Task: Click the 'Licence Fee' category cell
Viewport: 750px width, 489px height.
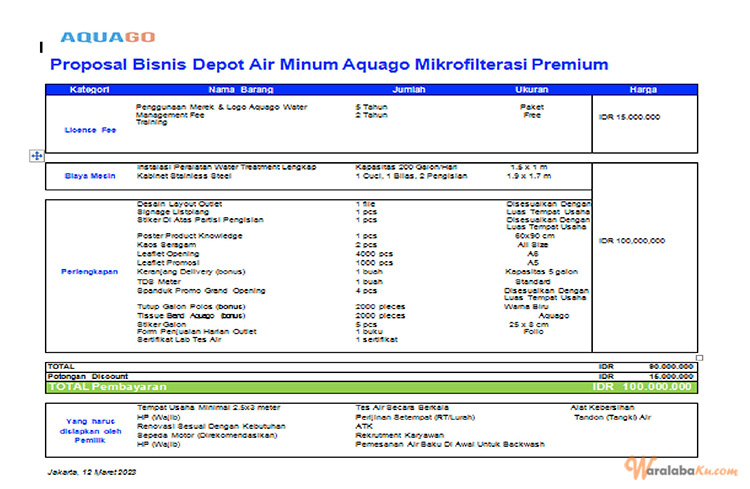Action: [x=90, y=130]
